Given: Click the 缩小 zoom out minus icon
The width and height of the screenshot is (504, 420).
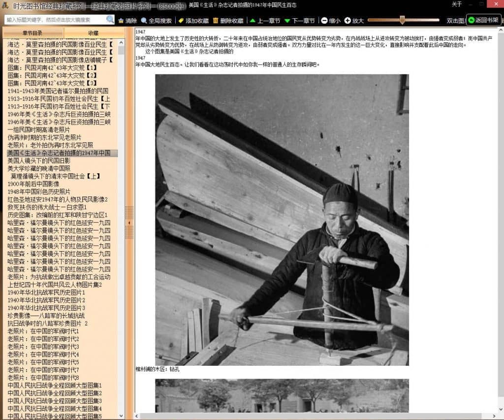Looking at the screenshot, I should coord(324,21).
